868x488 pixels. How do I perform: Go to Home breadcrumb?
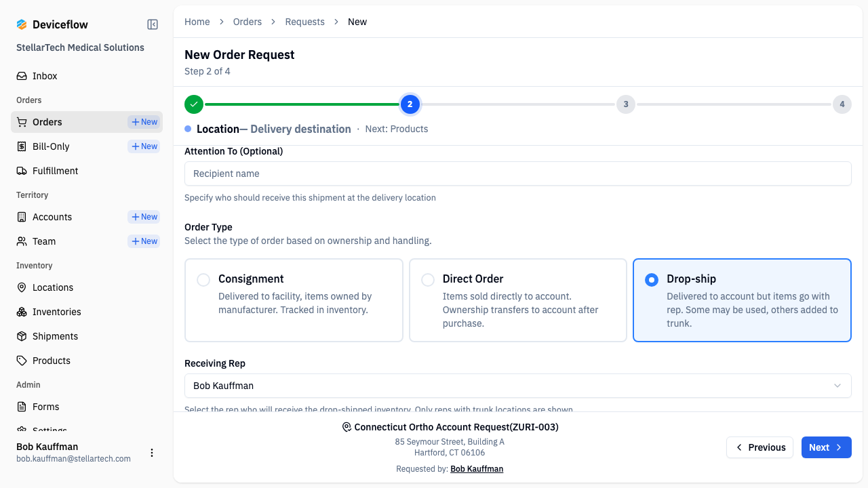coord(197,22)
